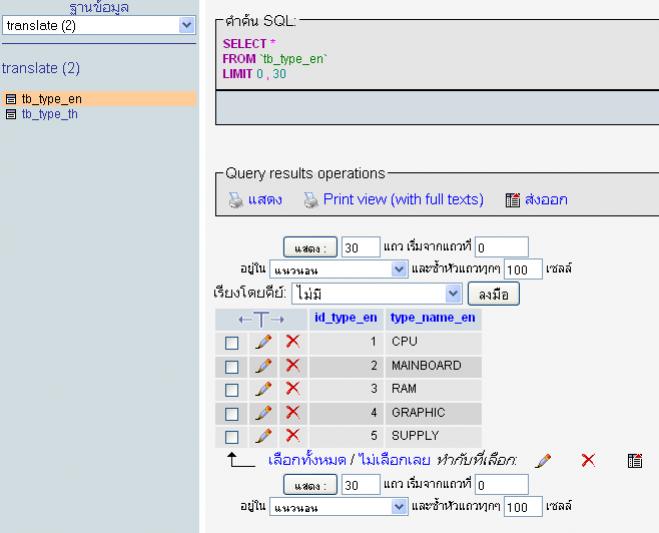Image resolution: width=659 pixels, height=533 pixels.
Task: Delete the GRAPHIC row with red X
Action: [x=293, y=412]
